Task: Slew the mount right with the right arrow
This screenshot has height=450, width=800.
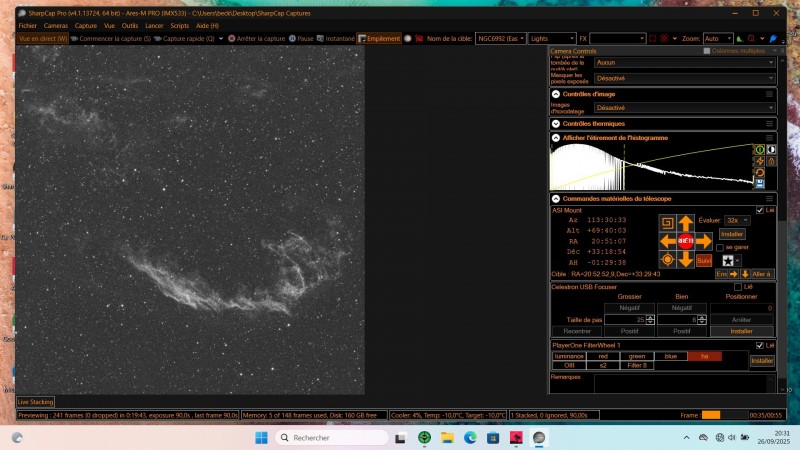Action: (x=704, y=241)
